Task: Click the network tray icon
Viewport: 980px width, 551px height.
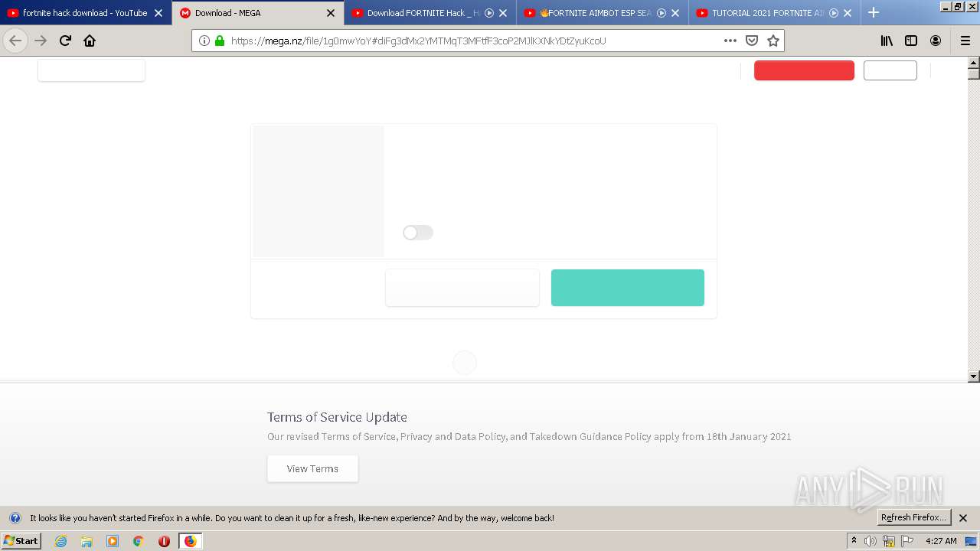Action: coord(889,541)
